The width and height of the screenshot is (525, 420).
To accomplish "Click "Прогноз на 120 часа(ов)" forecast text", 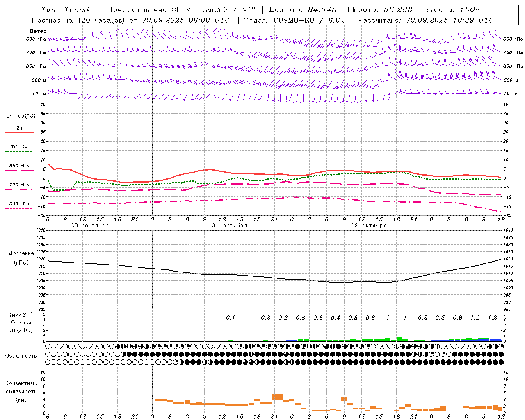I will pyautogui.click(x=79, y=20).
